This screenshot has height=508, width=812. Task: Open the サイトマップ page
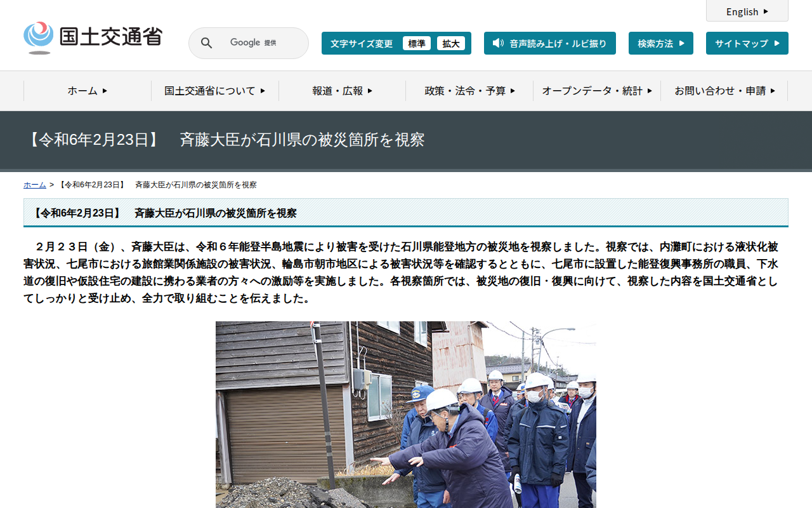[x=747, y=43]
